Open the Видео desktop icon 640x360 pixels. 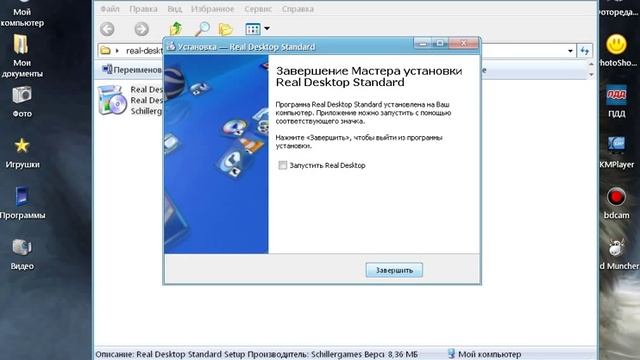tap(22, 254)
